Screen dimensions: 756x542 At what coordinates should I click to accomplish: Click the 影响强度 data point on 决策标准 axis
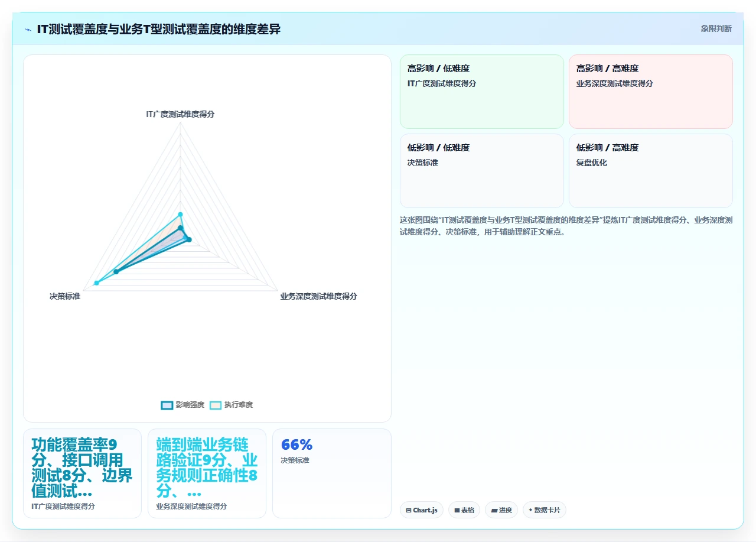(x=116, y=271)
